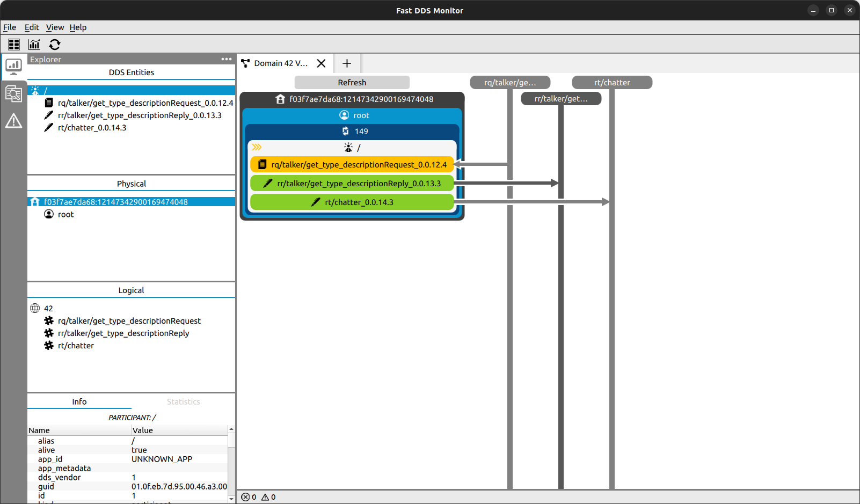Click scroll-down arrow of Info table

[x=231, y=499]
